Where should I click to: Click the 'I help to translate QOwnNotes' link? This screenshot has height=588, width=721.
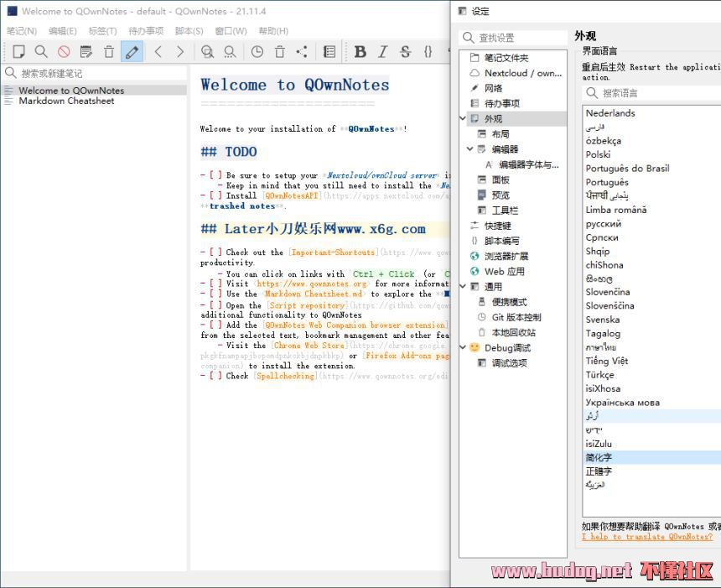coord(647,537)
